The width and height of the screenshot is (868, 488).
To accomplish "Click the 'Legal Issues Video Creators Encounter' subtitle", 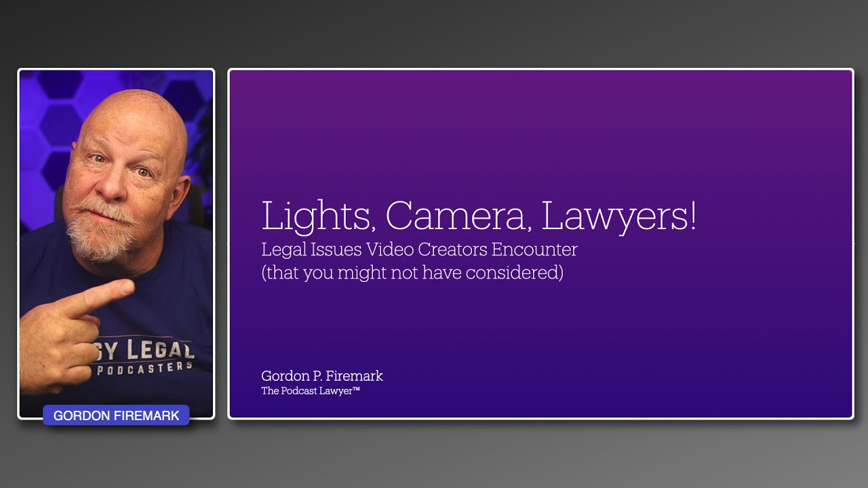I will click(419, 249).
